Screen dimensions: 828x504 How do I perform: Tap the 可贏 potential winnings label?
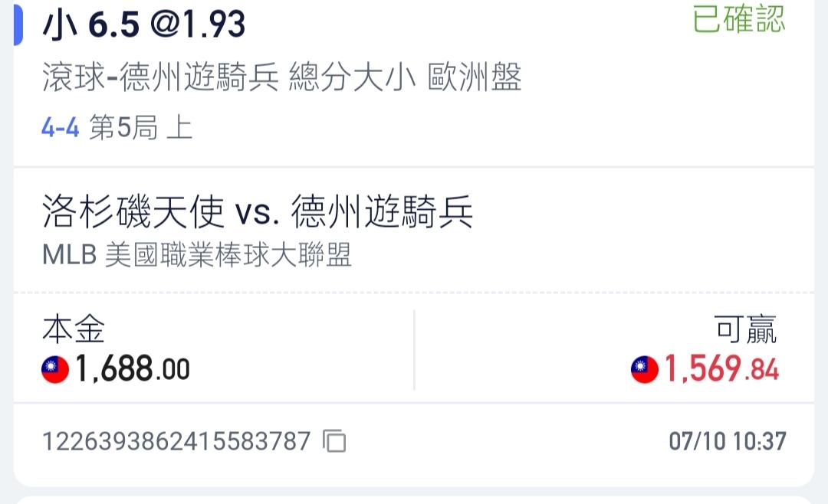pyautogui.click(x=746, y=330)
